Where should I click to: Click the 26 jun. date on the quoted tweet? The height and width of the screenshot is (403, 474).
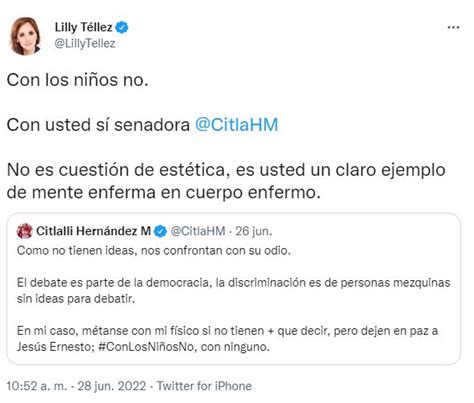click(254, 231)
